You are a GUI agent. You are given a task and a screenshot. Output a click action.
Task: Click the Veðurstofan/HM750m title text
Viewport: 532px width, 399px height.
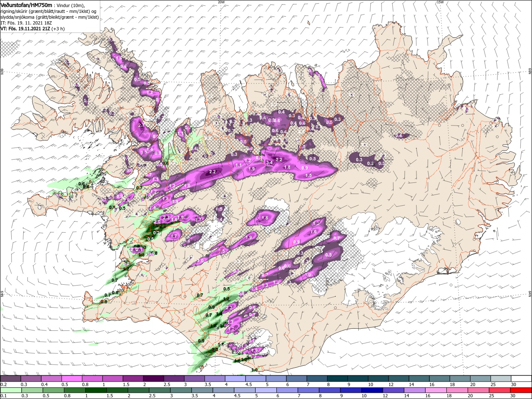click(26, 5)
